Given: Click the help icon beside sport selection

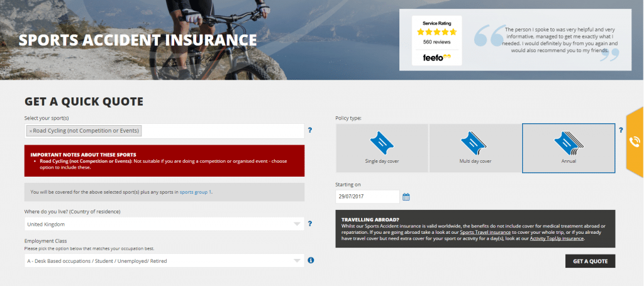Looking at the screenshot, I should (x=310, y=130).
